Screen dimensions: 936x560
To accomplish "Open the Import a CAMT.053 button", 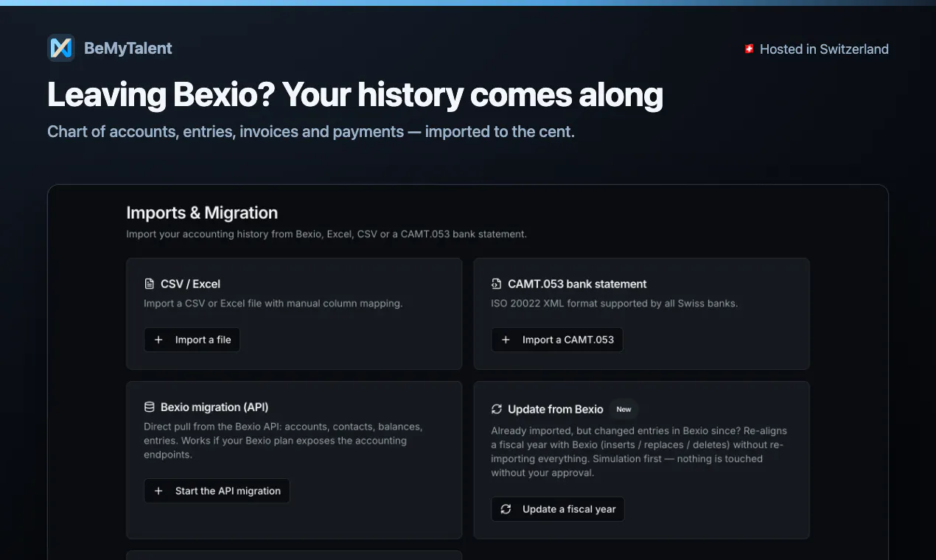I will pyautogui.click(x=557, y=340).
